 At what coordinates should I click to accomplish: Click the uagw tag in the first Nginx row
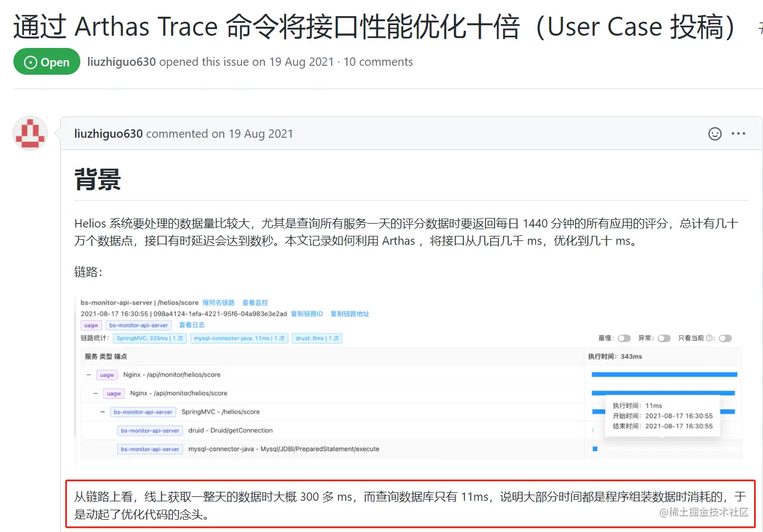(x=107, y=375)
